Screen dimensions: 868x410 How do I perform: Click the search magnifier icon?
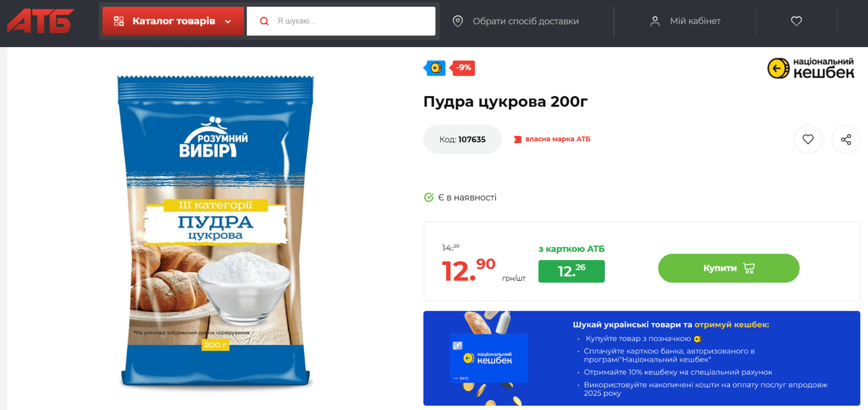(x=264, y=21)
